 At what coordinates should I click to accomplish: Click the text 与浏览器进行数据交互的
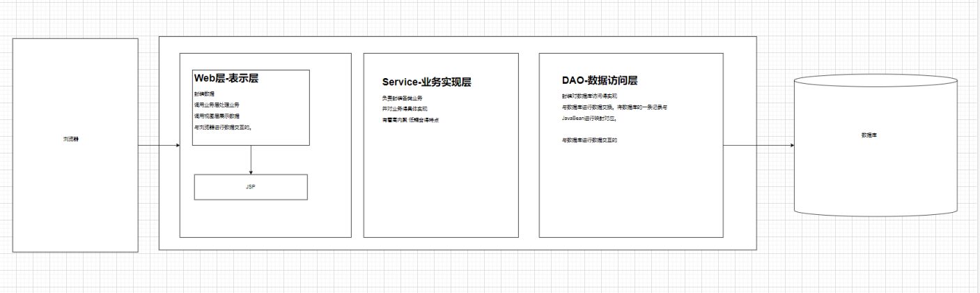pos(222,127)
